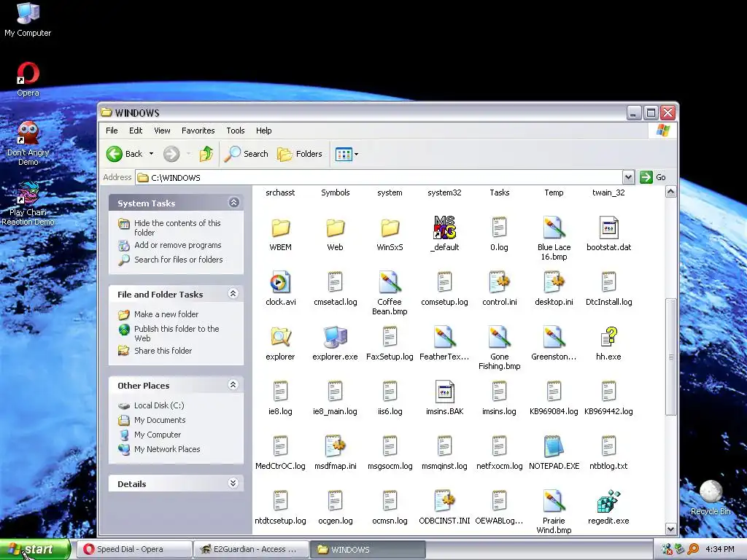Open the Edit menu

(135, 131)
